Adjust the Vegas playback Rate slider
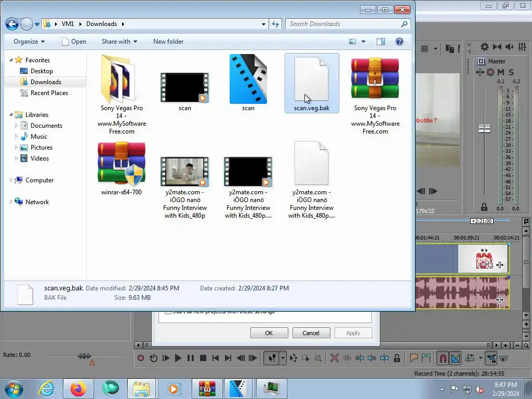 pyautogui.click(x=84, y=356)
